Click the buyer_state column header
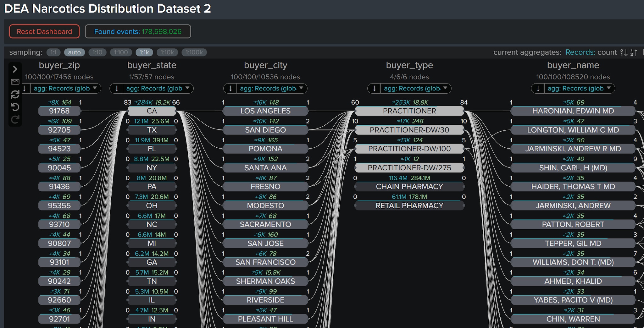 click(x=152, y=65)
